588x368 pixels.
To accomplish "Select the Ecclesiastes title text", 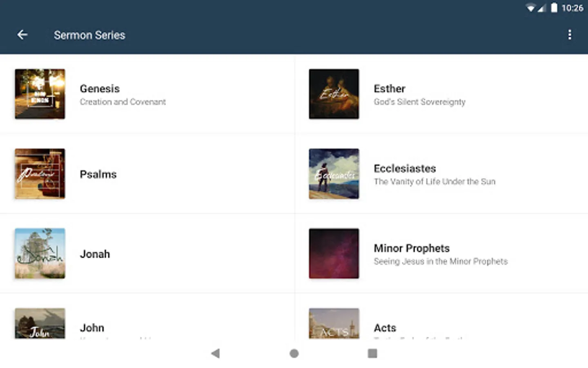I will pyautogui.click(x=405, y=168).
